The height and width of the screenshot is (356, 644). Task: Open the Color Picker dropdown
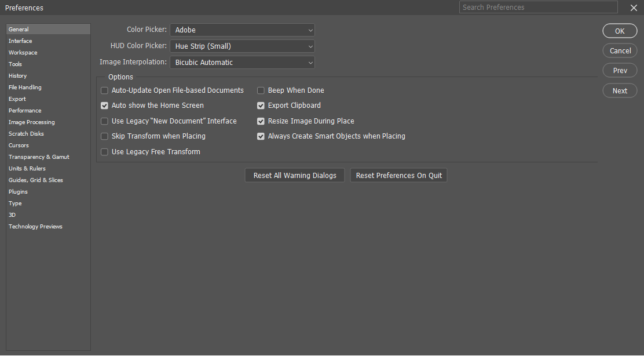coord(242,30)
